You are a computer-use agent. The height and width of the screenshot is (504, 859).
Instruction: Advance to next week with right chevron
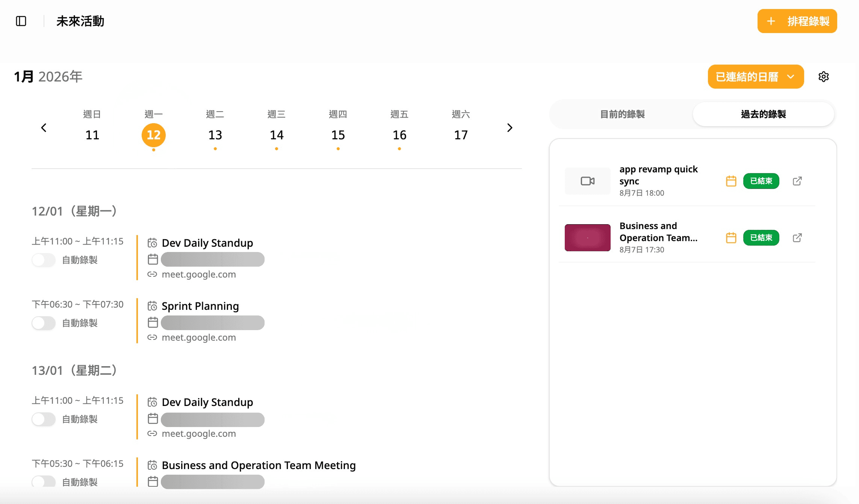pyautogui.click(x=510, y=128)
